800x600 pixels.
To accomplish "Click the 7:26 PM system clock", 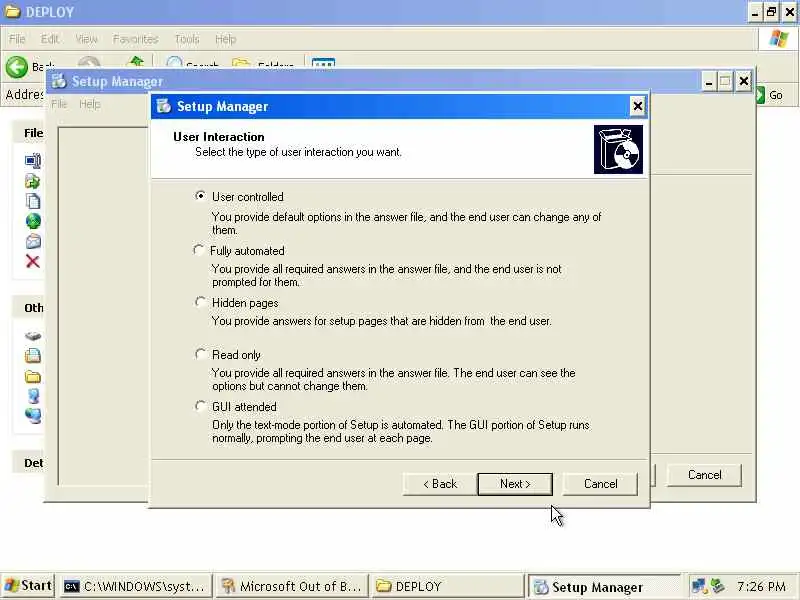I will (x=761, y=586).
